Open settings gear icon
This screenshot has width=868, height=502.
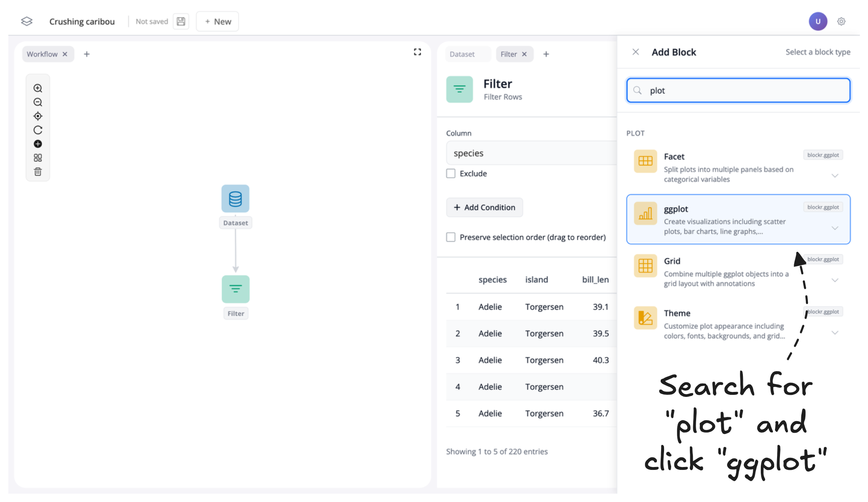[841, 21]
